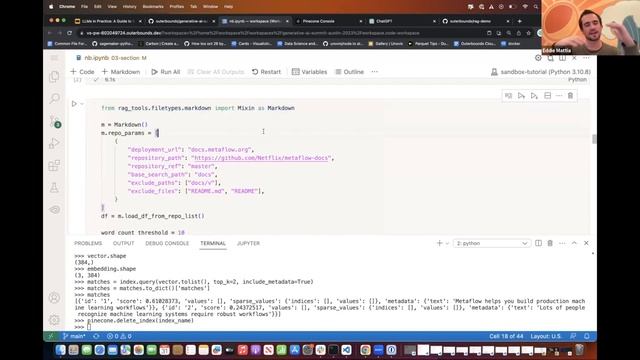Open the Testing flask view
The width and height of the screenshot is (640, 360).
coord(54,188)
